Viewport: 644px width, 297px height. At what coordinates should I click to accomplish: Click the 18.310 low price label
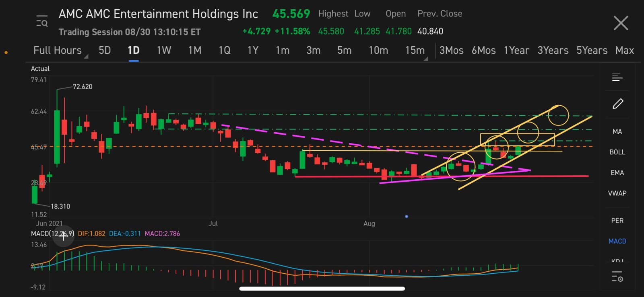[60, 207]
